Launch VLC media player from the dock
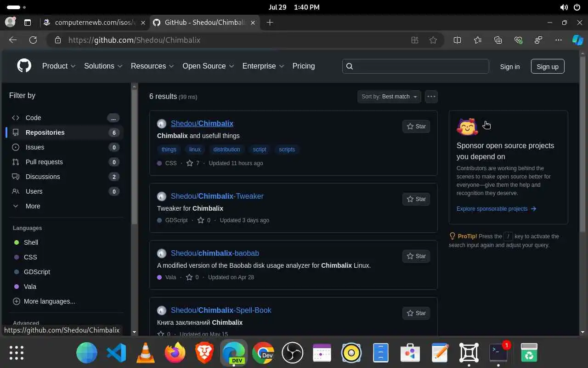The height and width of the screenshot is (368, 588). (146, 353)
